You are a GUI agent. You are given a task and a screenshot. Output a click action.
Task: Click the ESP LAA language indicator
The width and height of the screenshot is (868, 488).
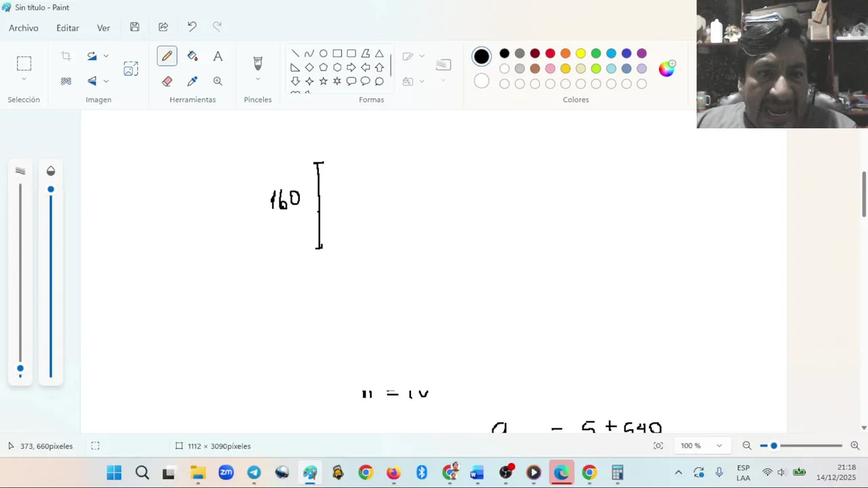coord(743,472)
